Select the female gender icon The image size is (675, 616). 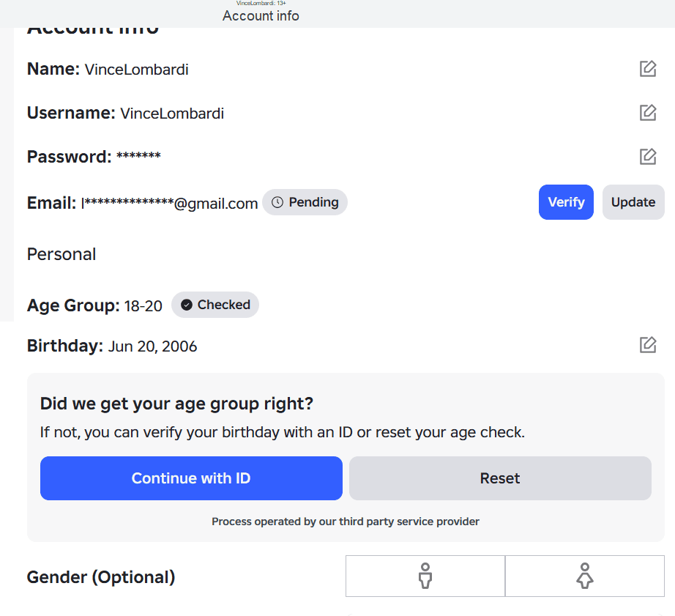pyautogui.click(x=585, y=576)
